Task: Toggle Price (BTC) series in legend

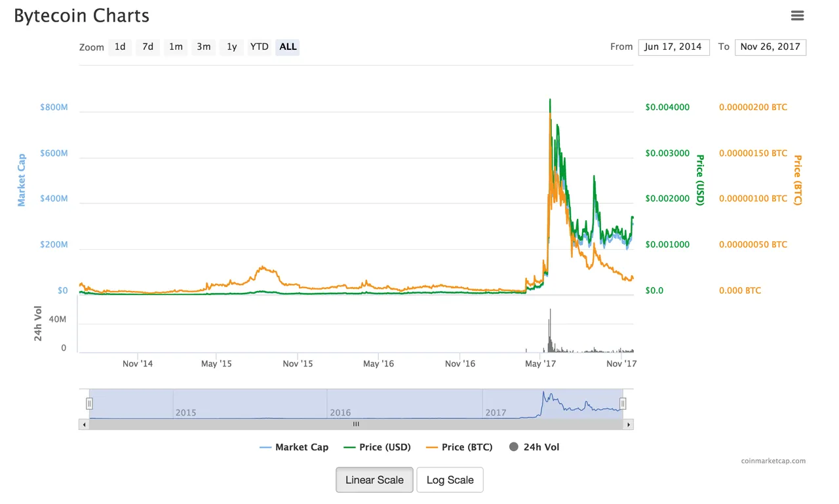Action: click(459, 447)
